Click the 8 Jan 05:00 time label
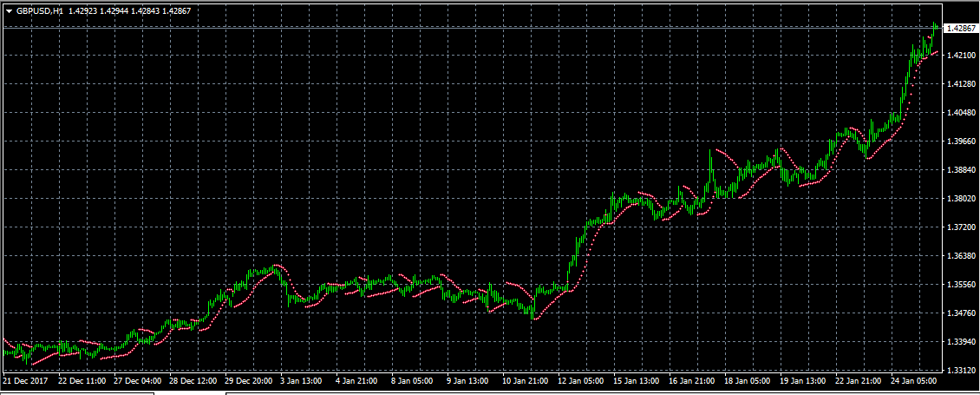980x395 pixels. click(413, 380)
